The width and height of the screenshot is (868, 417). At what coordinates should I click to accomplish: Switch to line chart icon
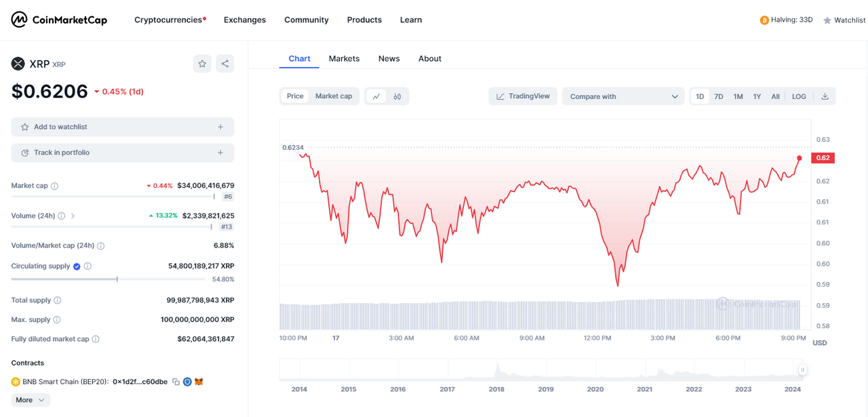click(x=376, y=96)
